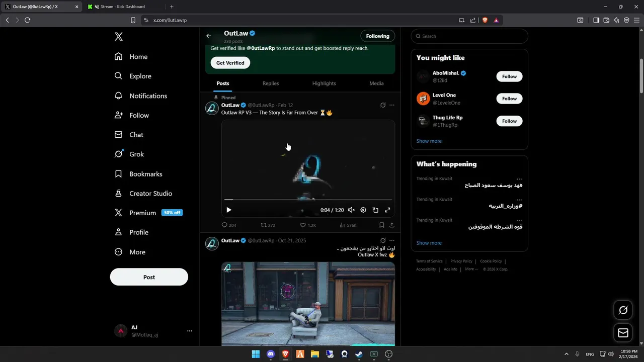Open Discord from taskbar
644x362 pixels.
[x=271, y=354]
